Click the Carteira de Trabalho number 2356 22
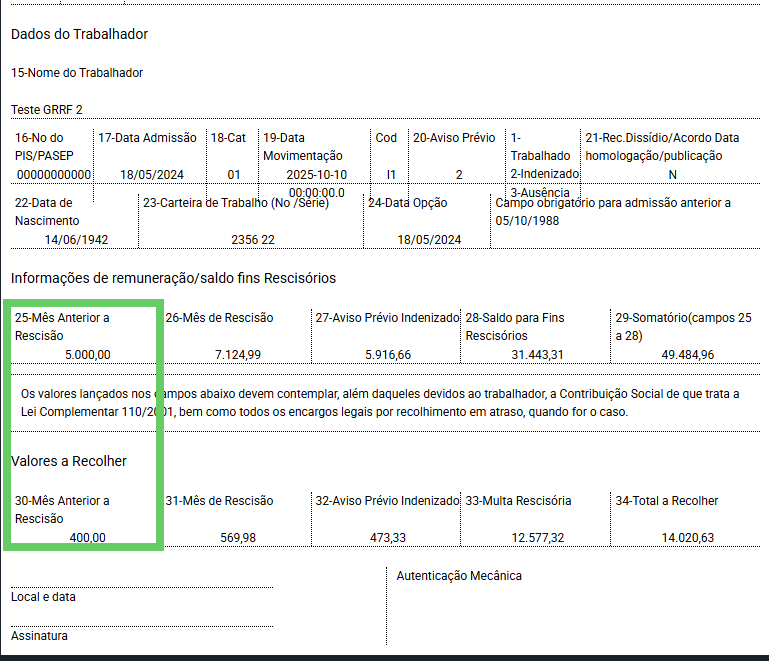Image resolution: width=769 pixels, height=661 pixels. pyautogui.click(x=253, y=239)
